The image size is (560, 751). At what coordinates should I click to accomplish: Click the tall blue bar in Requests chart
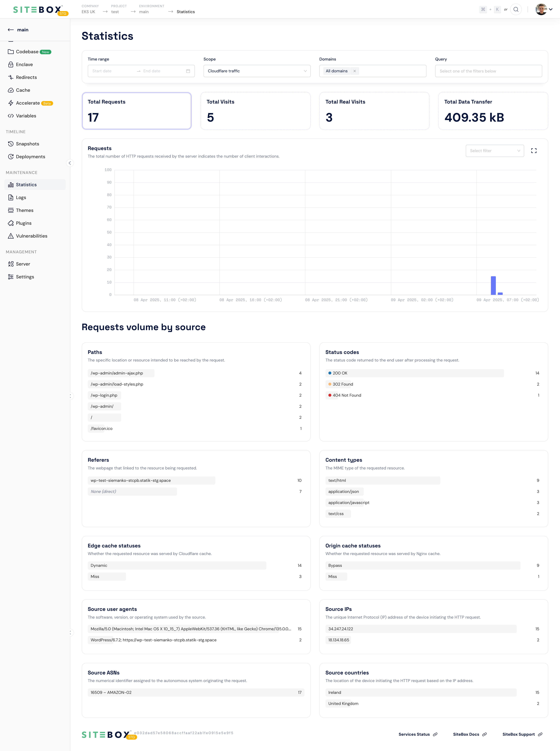pos(493,286)
